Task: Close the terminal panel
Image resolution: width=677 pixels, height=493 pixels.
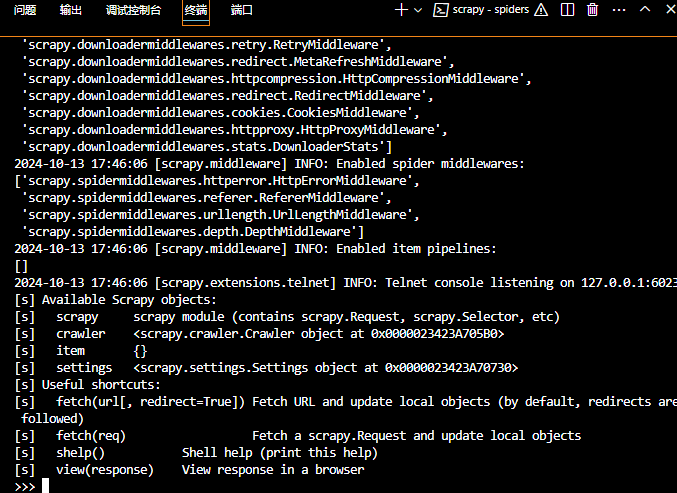Action: point(671,9)
